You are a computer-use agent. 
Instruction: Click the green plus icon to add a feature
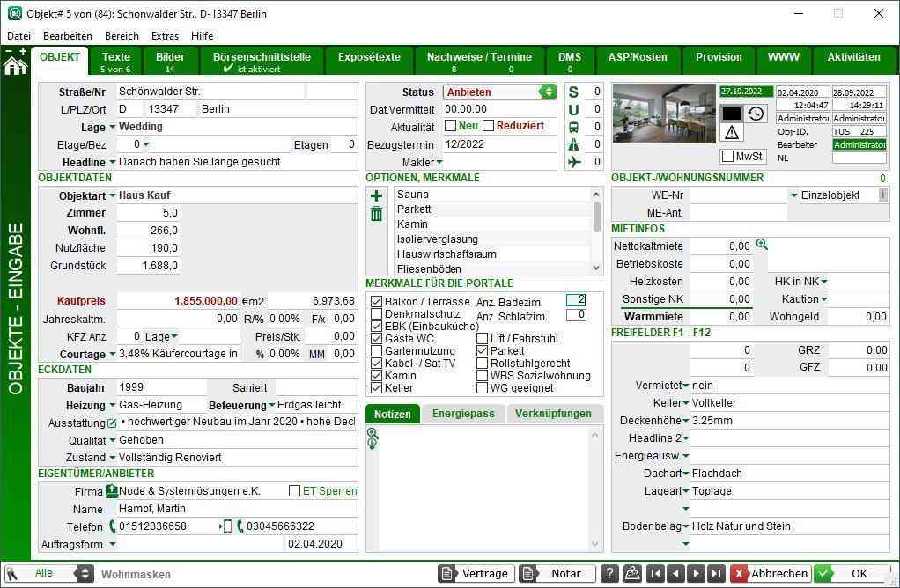pyautogui.click(x=376, y=195)
